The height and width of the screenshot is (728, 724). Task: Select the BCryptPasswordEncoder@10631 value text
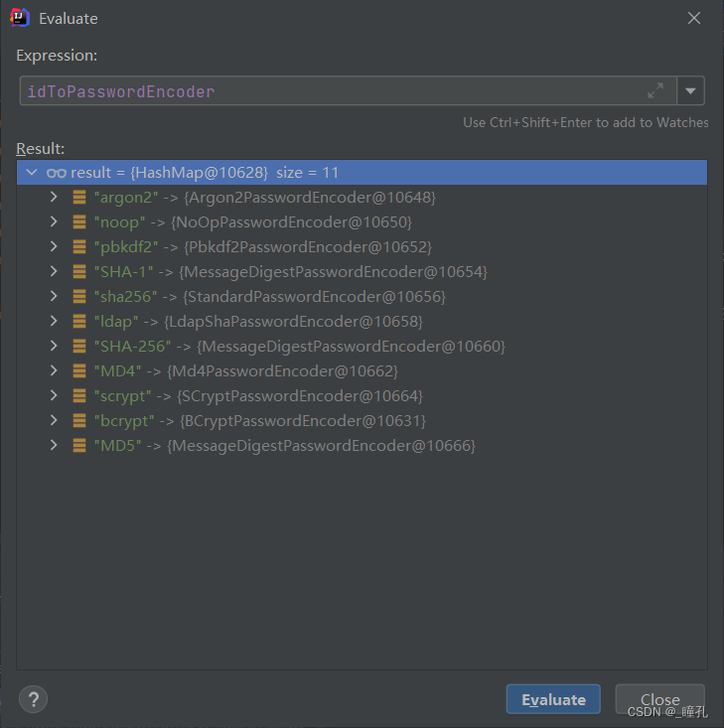coord(303,421)
